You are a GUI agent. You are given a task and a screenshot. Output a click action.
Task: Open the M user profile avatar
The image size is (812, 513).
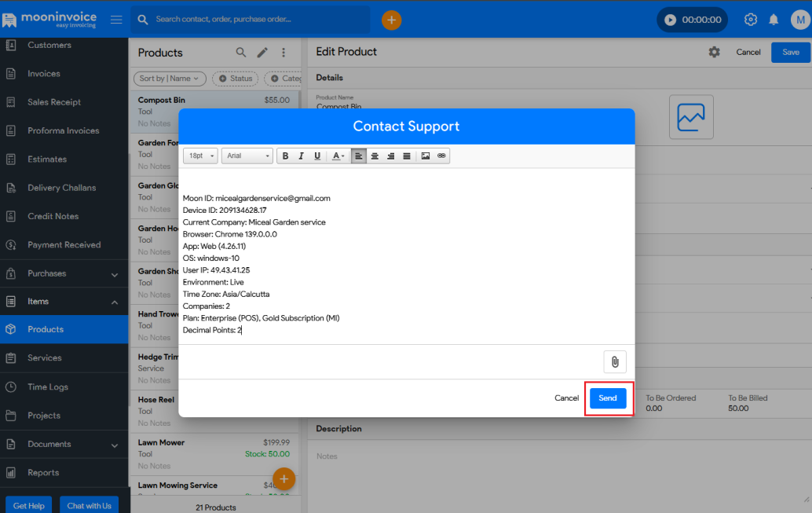[800, 20]
